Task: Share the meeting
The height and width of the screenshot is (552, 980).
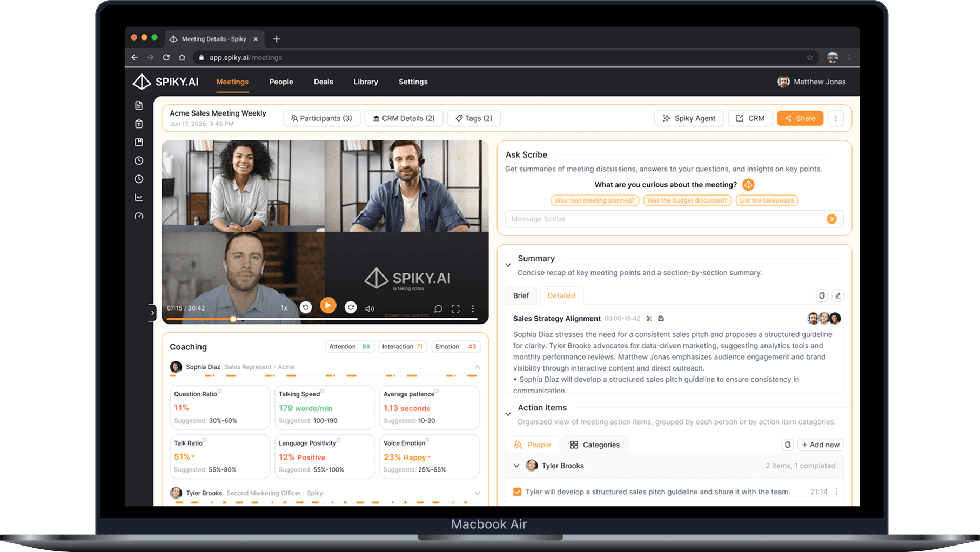Action: tap(800, 118)
